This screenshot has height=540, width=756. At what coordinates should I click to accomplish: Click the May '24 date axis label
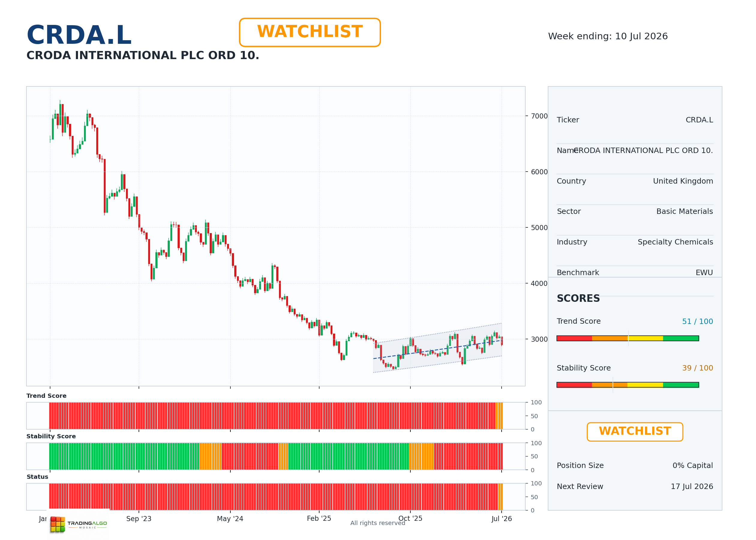[230, 519]
